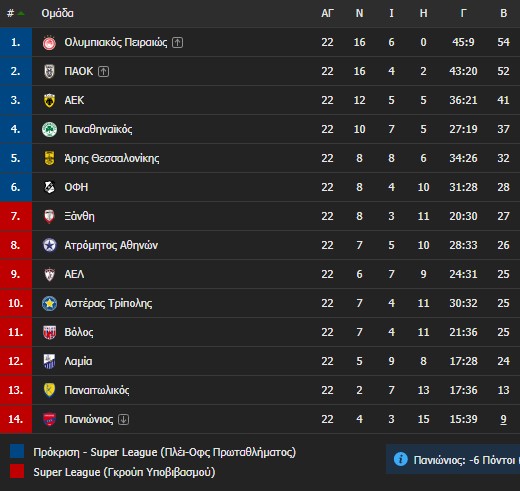
Task: Click the Ομάδα column header
Action: coord(57,13)
